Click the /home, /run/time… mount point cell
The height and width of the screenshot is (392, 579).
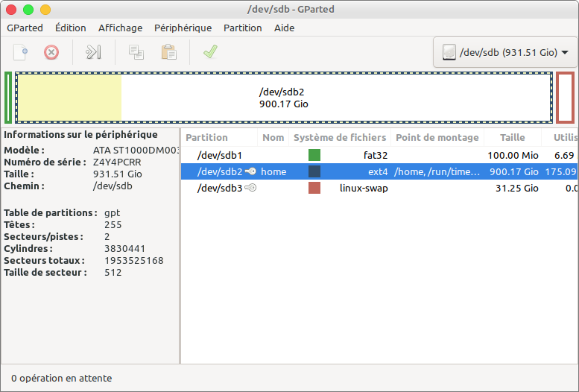pyautogui.click(x=437, y=172)
